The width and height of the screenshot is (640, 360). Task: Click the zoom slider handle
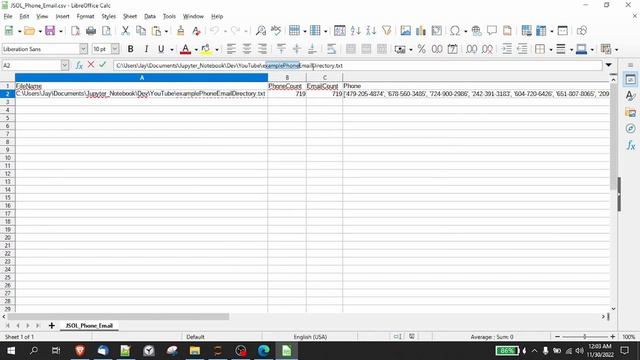(584, 337)
